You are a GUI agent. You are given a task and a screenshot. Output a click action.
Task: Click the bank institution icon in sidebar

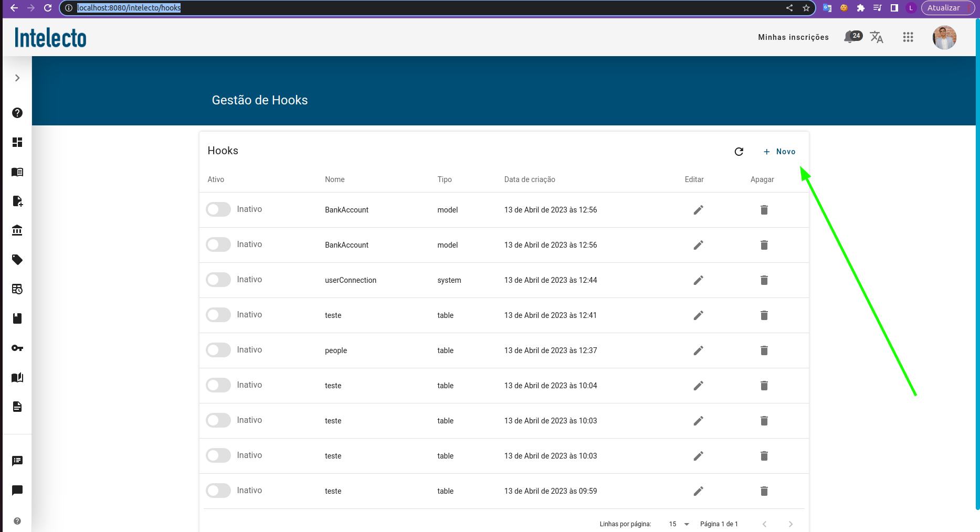pos(17,230)
